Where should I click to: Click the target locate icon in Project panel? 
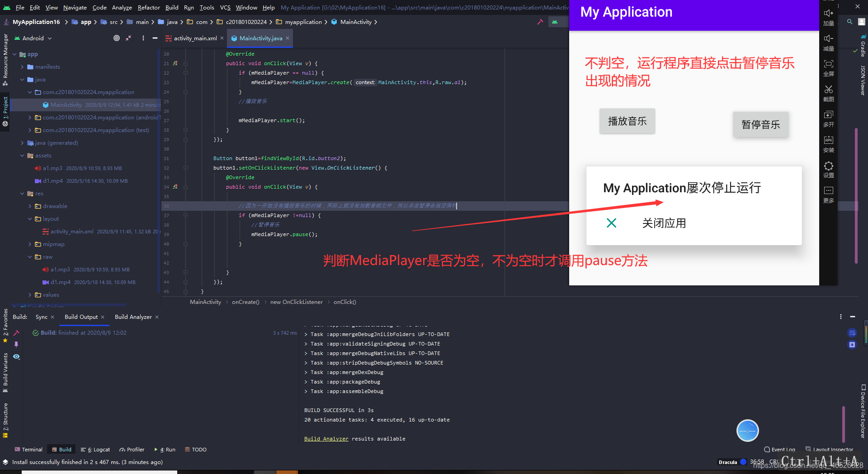(117, 38)
